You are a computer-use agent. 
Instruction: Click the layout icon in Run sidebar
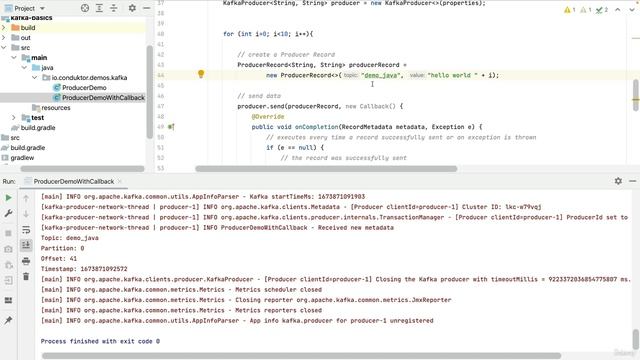tap(8, 300)
